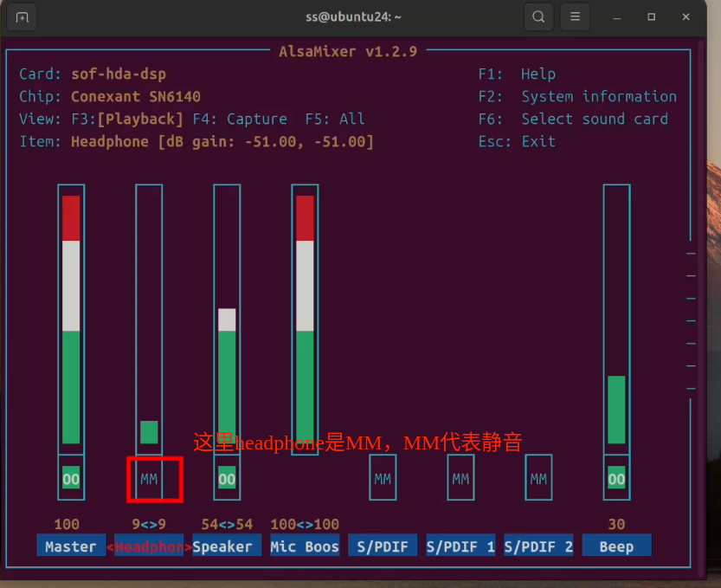Switch to F4 Capture view

point(240,120)
